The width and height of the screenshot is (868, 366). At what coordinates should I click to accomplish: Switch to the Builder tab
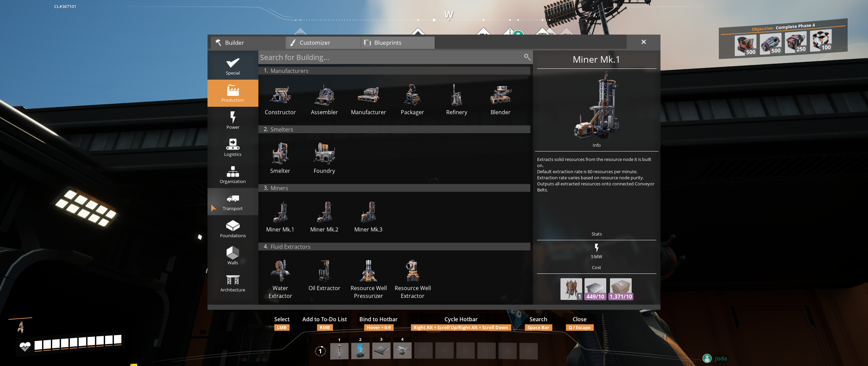pos(248,43)
